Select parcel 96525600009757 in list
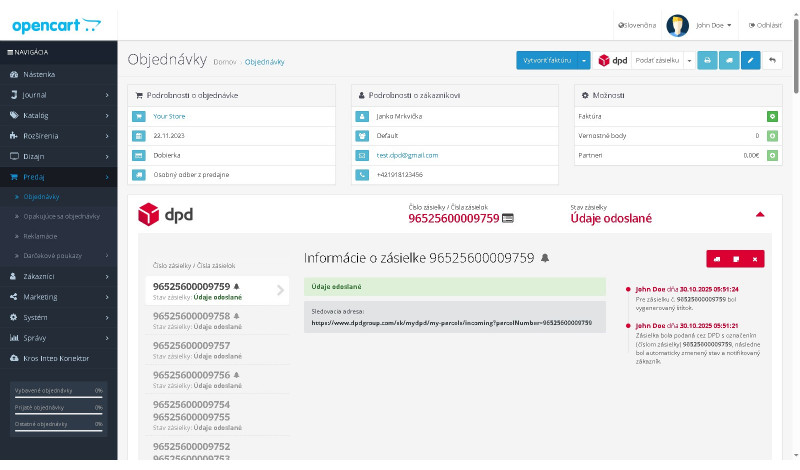This screenshot has height=470, width=800. click(x=217, y=350)
